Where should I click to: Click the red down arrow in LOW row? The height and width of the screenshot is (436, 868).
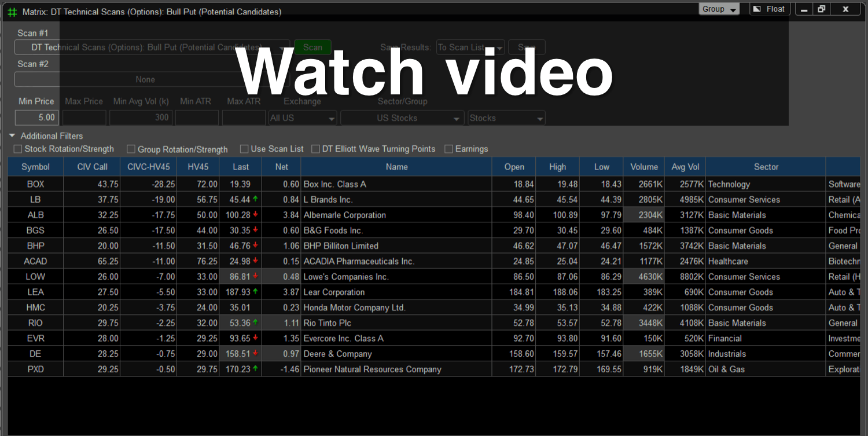click(x=256, y=276)
